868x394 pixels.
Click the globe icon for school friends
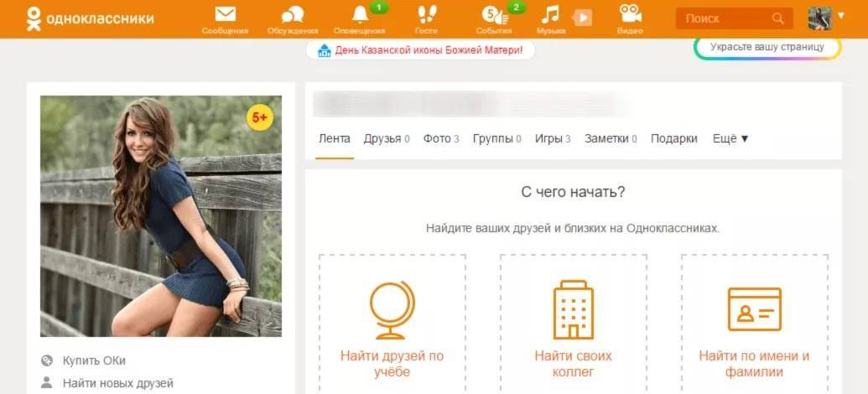(392, 309)
